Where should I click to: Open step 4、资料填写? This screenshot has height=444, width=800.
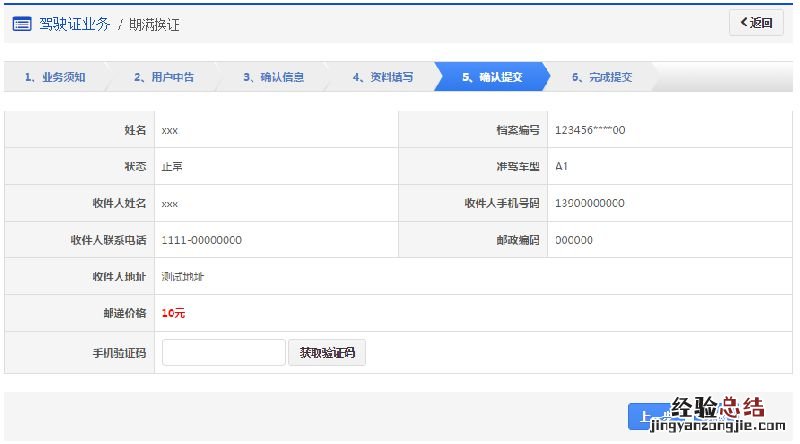click(x=382, y=77)
